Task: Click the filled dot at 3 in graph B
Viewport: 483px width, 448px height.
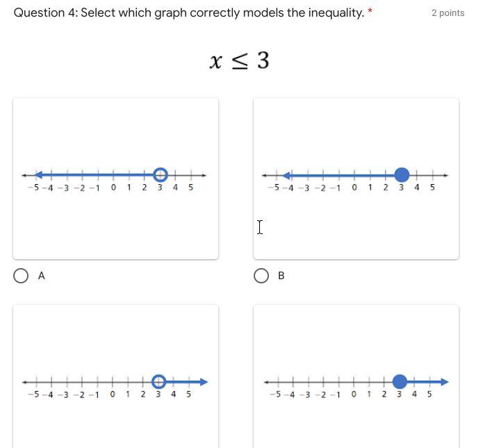Action: [x=402, y=175]
